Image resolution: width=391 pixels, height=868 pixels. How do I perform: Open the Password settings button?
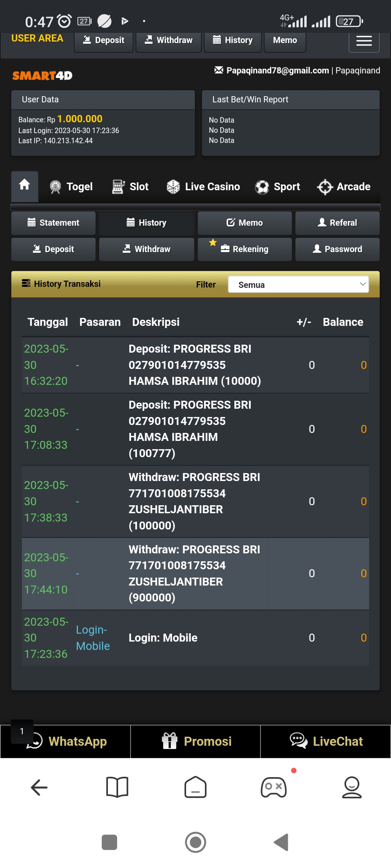coord(337,249)
